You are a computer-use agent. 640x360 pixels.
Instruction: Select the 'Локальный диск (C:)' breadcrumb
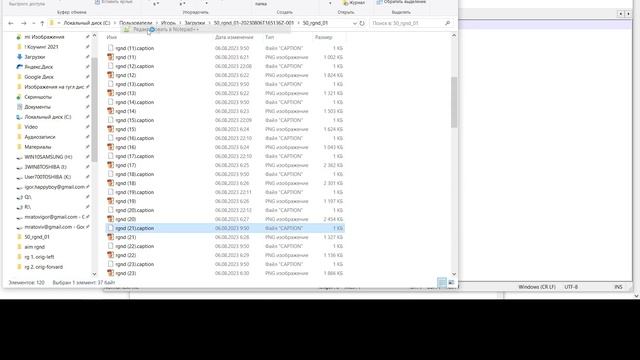tap(87, 23)
